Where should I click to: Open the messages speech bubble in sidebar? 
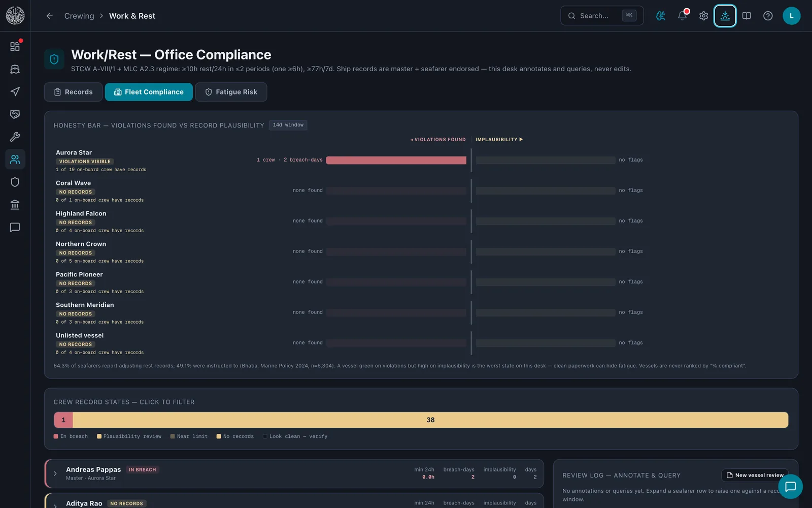click(15, 227)
